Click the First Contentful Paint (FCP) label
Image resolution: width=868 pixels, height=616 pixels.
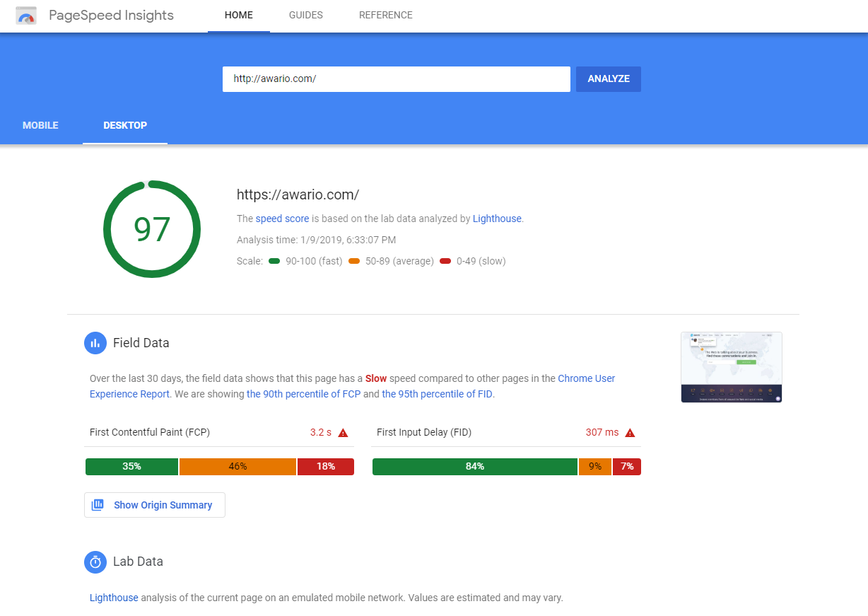pos(150,432)
